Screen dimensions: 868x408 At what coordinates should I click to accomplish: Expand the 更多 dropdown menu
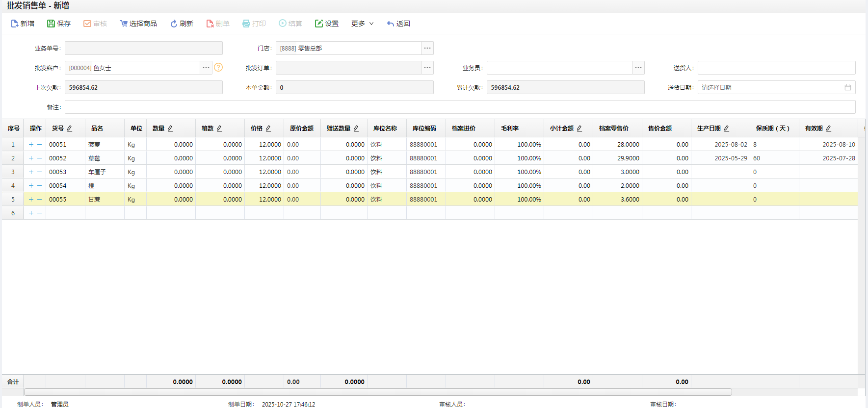362,24
